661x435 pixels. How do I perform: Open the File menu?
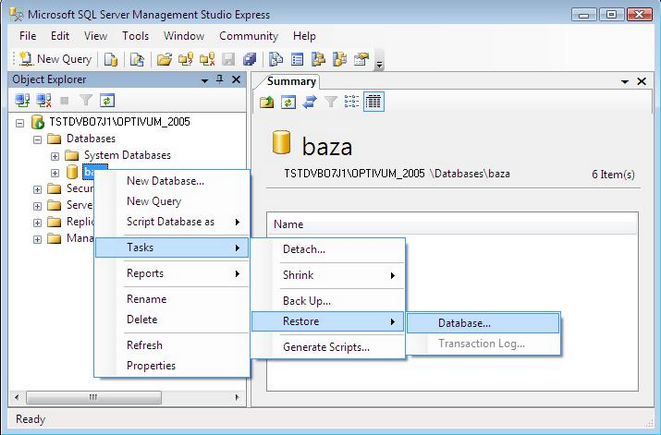[x=28, y=36]
